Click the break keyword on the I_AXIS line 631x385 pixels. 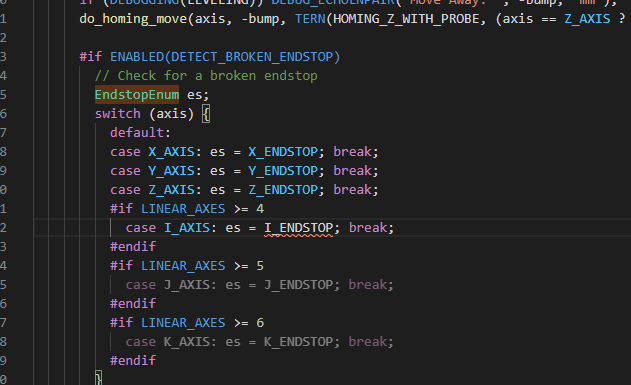pyautogui.click(x=368, y=228)
